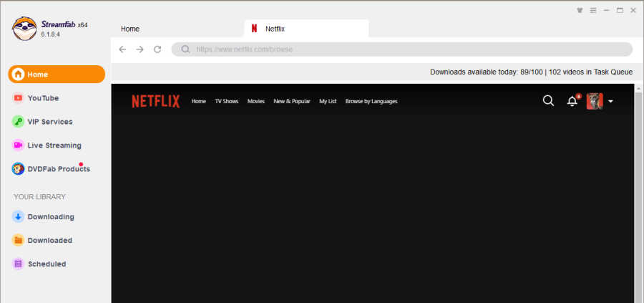Go back with the left arrow
The height and width of the screenshot is (303, 644).
click(122, 49)
